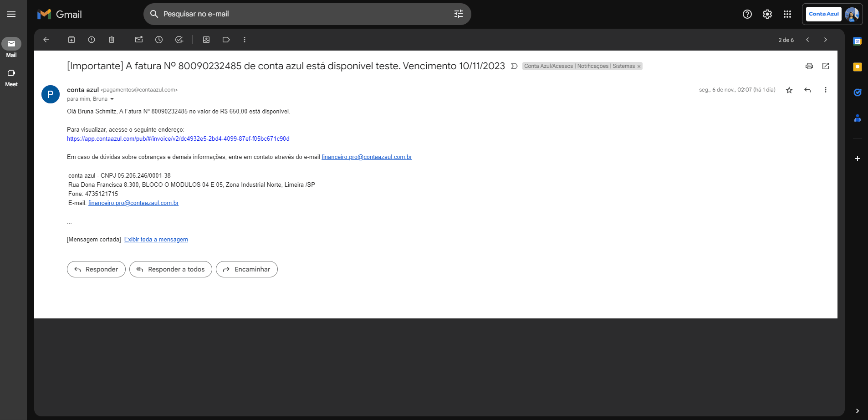
Task: Hide side panel chevron
Action: (x=858, y=411)
